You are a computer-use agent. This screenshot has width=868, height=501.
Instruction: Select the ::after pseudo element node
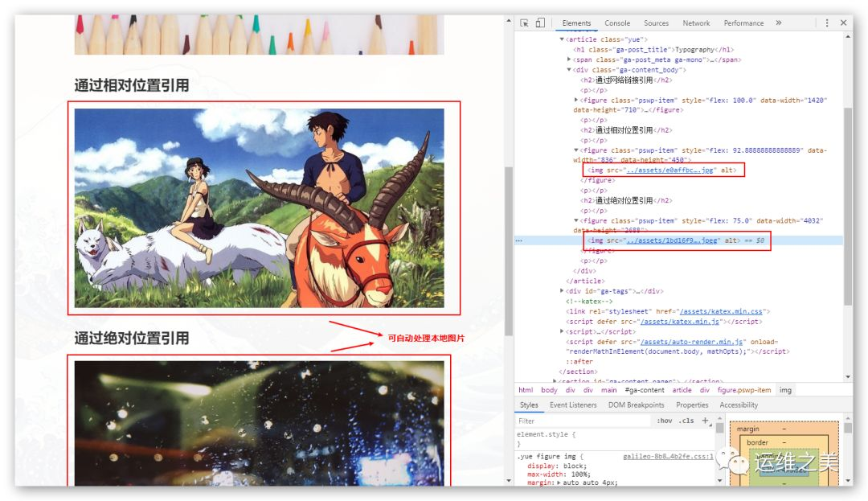[x=579, y=362]
